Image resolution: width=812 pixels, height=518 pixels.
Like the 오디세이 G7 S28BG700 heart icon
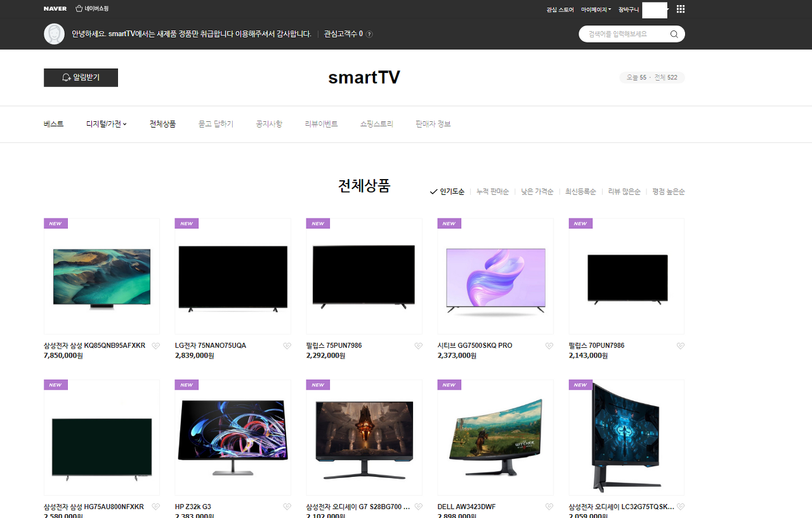point(419,507)
